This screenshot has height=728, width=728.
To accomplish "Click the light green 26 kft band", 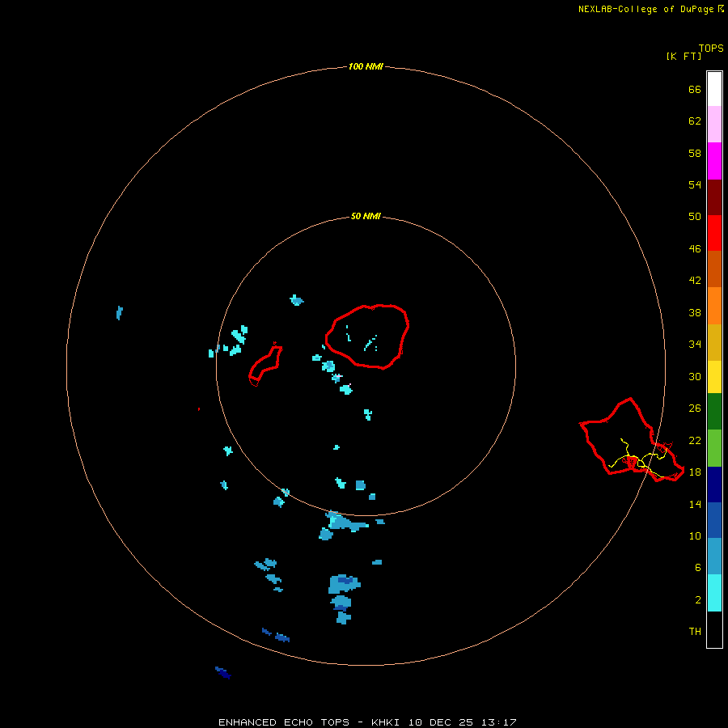I will [x=714, y=448].
